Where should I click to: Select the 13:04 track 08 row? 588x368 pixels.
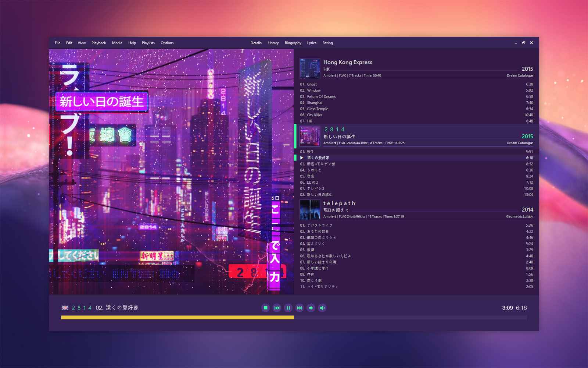tap(416, 195)
